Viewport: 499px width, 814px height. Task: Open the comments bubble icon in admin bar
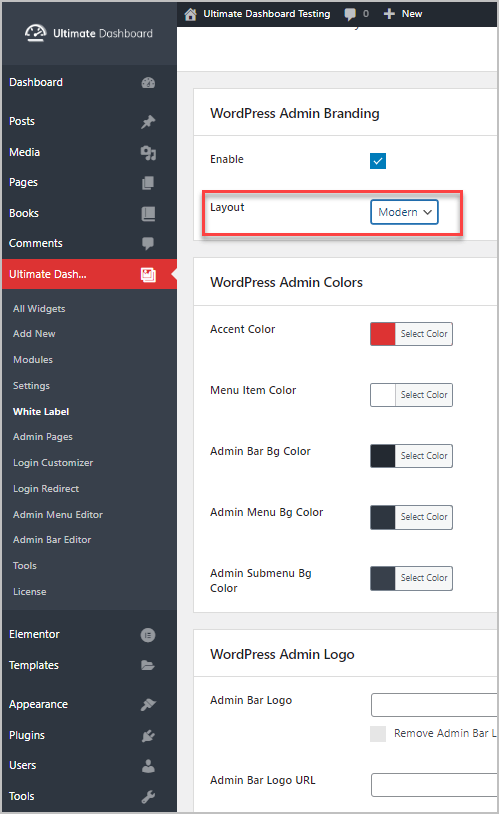tap(350, 14)
